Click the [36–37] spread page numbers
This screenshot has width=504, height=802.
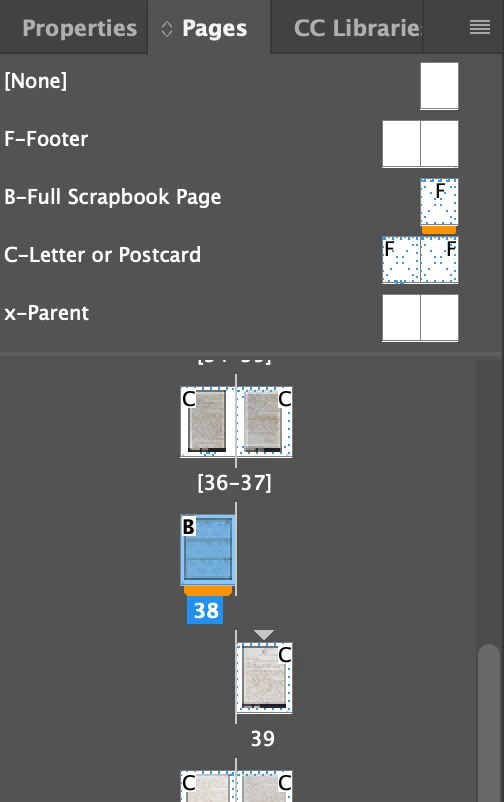pyautogui.click(x=234, y=482)
